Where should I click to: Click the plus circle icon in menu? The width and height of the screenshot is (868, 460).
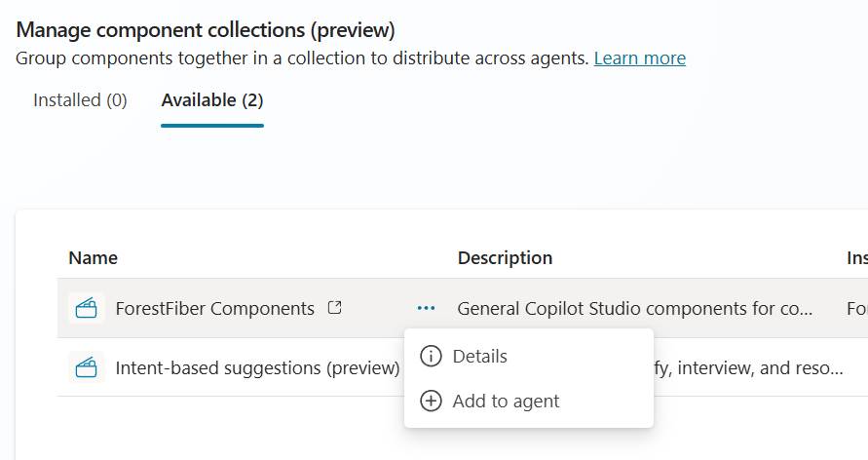(x=431, y=401)
